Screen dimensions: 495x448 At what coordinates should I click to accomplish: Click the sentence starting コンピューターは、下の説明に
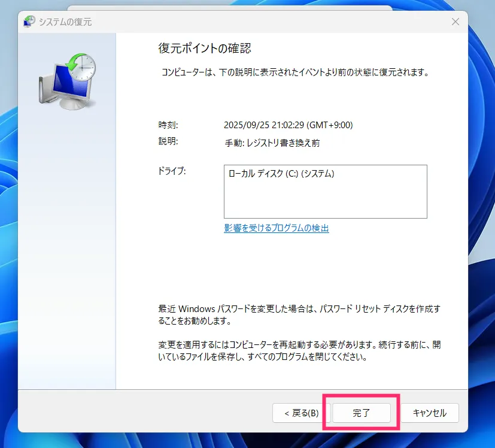tap(295, 72)
